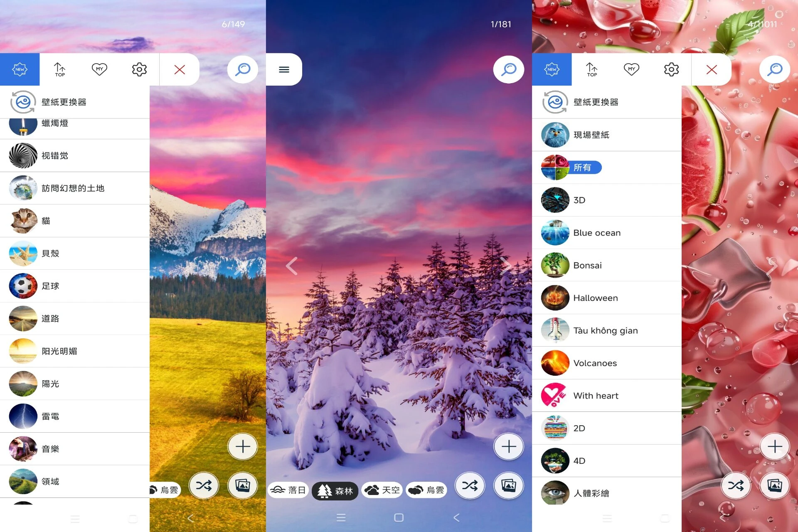Click the add (+) button on center screen
The height and width of the screenshot is (532, 798).
(x=508, y=446)
